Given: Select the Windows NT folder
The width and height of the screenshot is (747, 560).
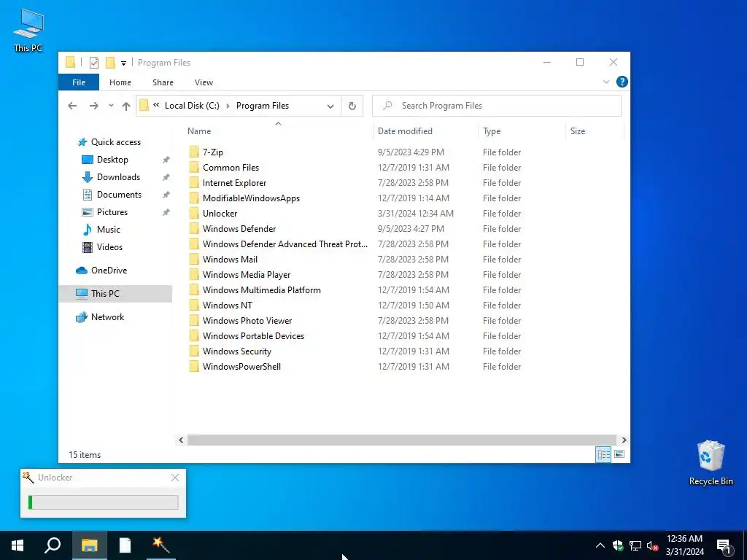Looking at the screenshot, I should coord(228,306).
